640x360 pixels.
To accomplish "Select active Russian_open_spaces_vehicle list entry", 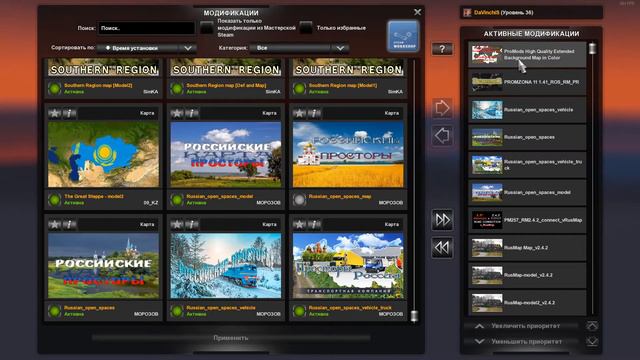I will point(527,110).
